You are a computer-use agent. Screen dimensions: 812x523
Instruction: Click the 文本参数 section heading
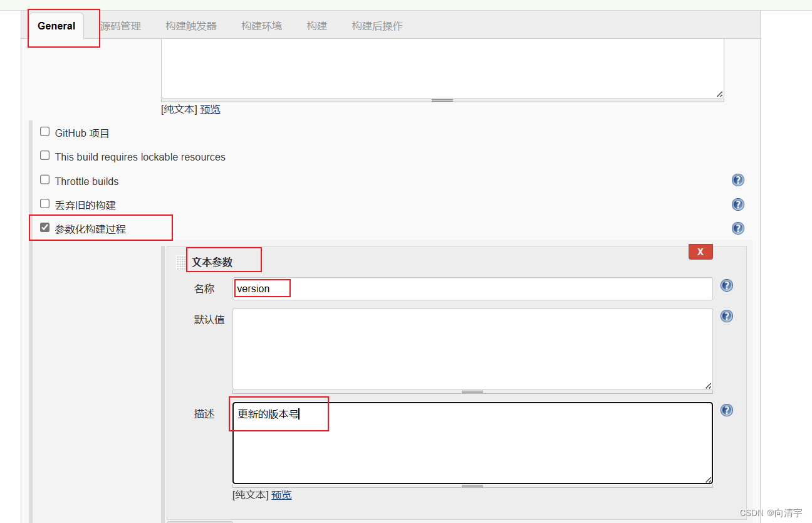[x=212, y=263]
